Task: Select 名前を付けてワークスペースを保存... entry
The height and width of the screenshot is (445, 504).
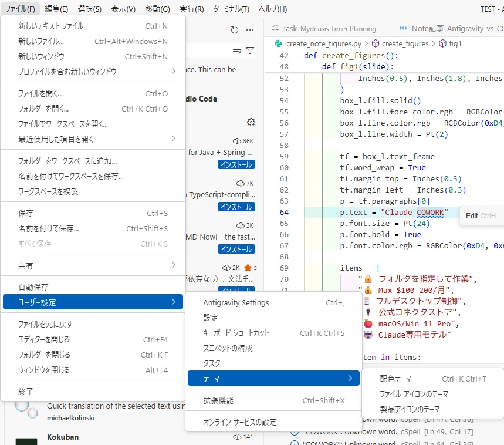Action: pyautogui.click(x=93, y=176)
